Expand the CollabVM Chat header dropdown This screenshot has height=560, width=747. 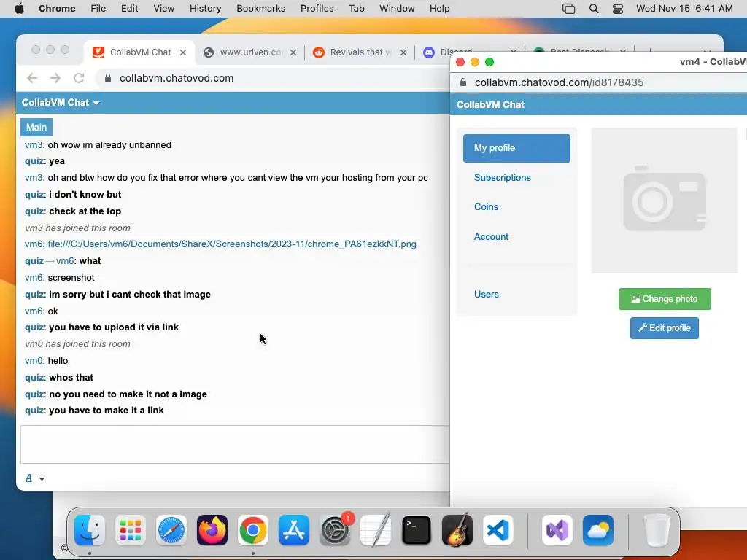[61, 102]
